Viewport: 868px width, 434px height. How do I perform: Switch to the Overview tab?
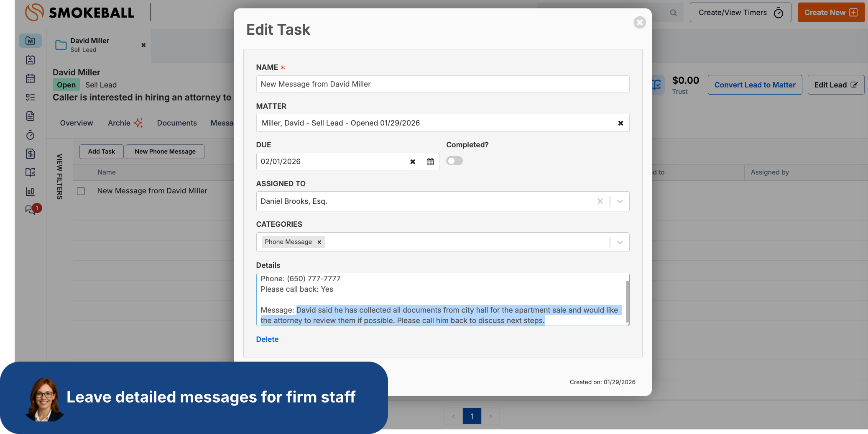click(77, 123)
